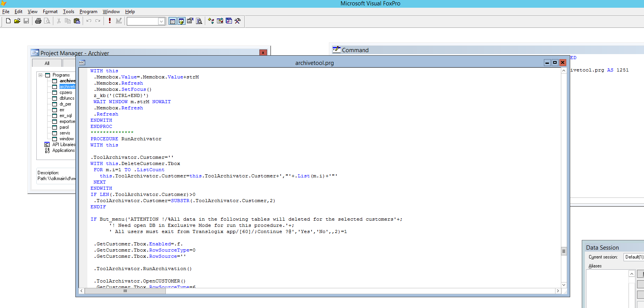Screen dimensions: 644x308
Task: Open the Edit menu
Action: coord(19,12)
